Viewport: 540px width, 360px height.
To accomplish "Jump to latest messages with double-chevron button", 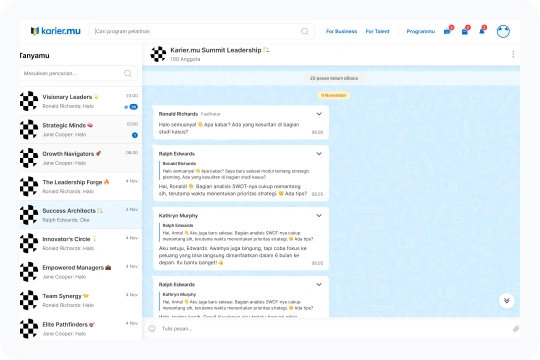I will (x=506, y=300).
